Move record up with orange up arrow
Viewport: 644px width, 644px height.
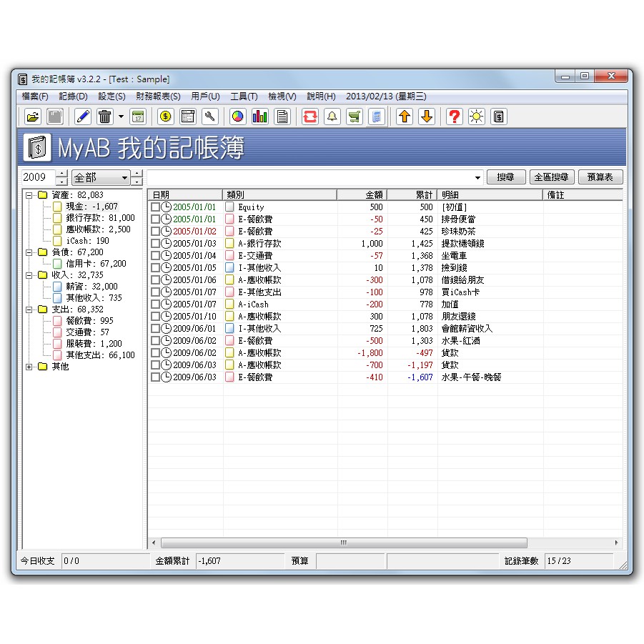click(405, 117)
